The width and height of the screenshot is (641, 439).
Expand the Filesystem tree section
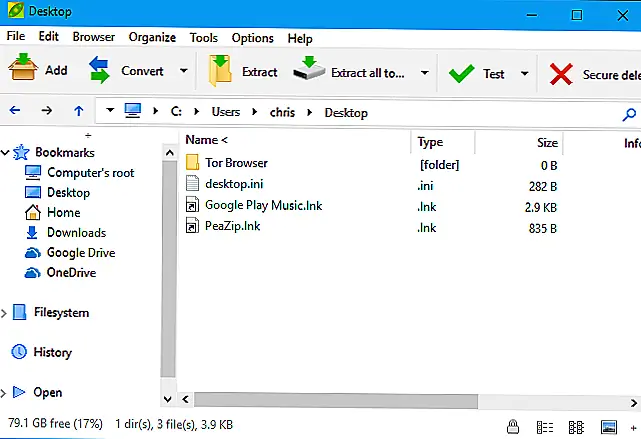(x=6, y=313)
